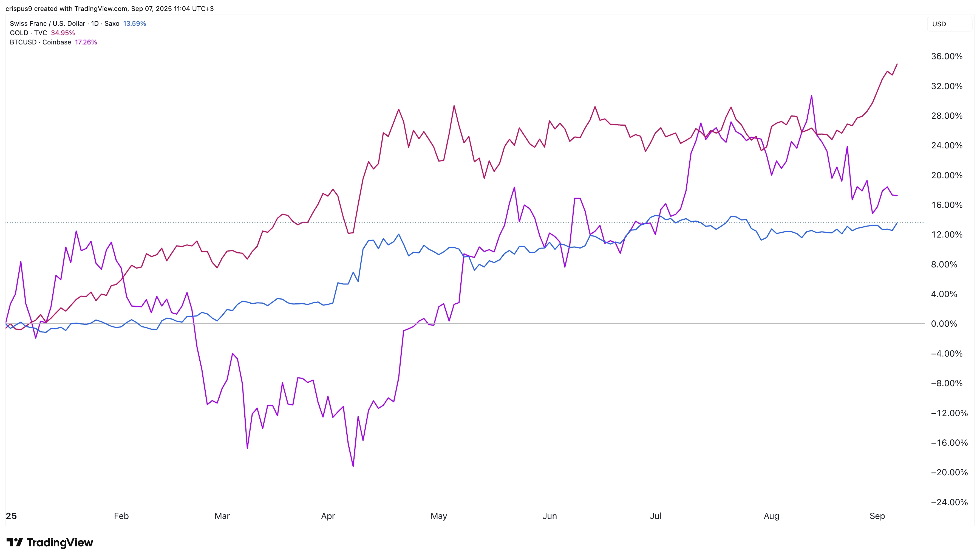Viewport: 980px width, 559px height.
Task: Click the Sep label on time axis
Action: [x=877, y=516]
